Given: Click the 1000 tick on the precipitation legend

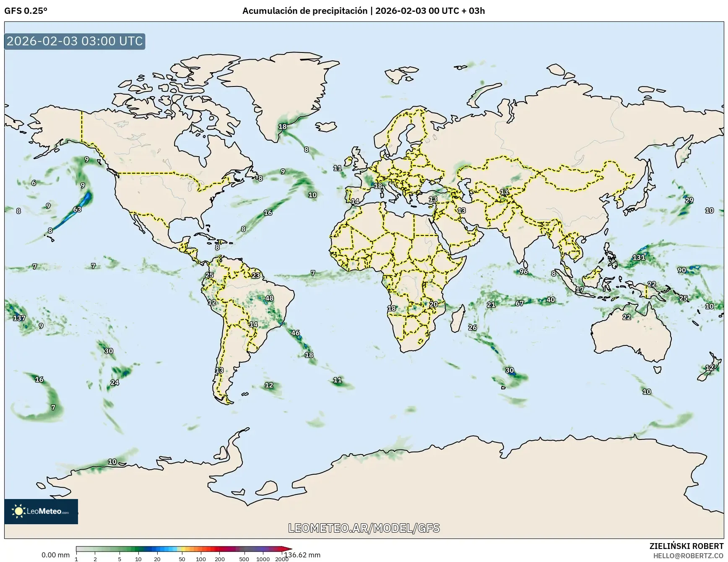Looking at the screenshot, I should pos(263,559).
